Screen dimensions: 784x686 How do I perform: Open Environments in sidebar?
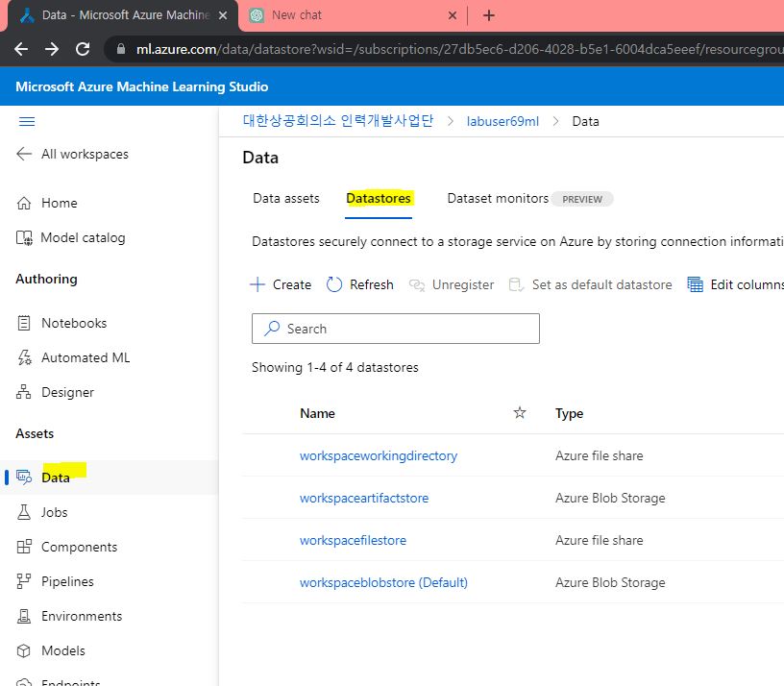[82, 616]
